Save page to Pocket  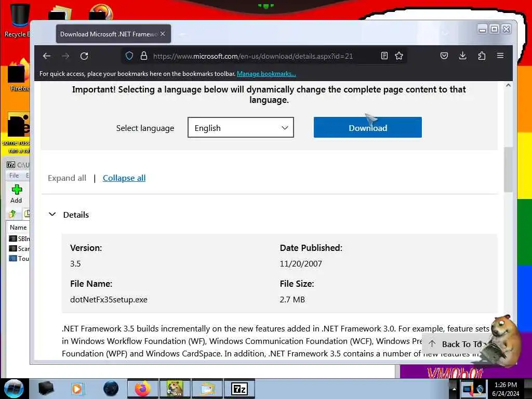pyautogui.click(x=444, y=56)
